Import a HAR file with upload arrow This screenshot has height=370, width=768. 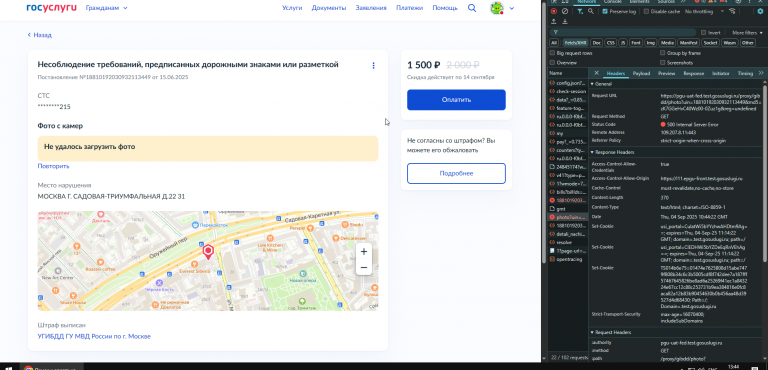click(553, 22)
